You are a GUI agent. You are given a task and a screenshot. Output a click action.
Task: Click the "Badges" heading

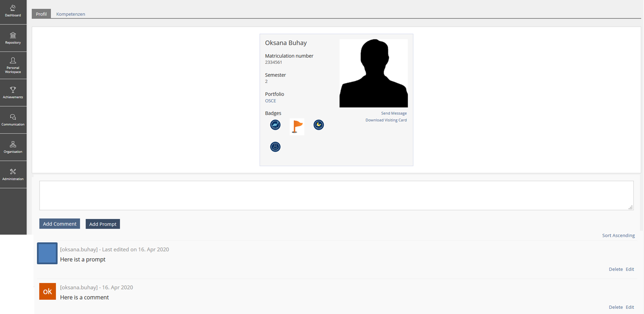273,113
